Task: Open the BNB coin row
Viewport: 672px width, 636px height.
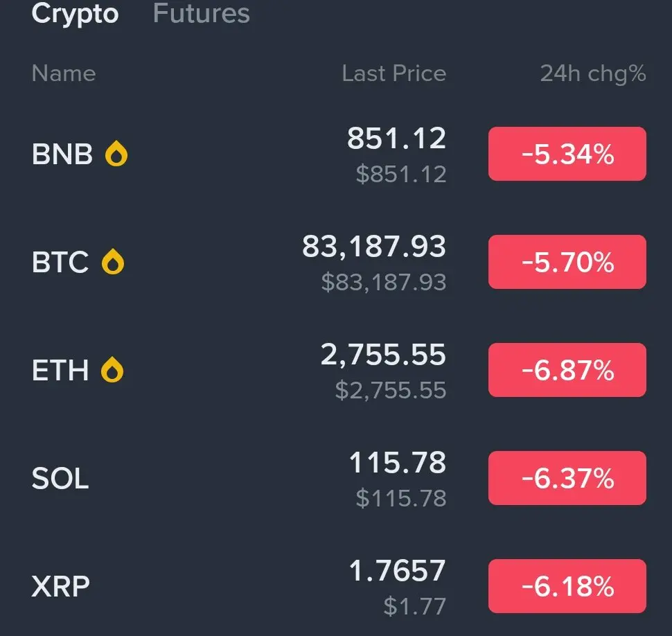Action: point(62,154)
